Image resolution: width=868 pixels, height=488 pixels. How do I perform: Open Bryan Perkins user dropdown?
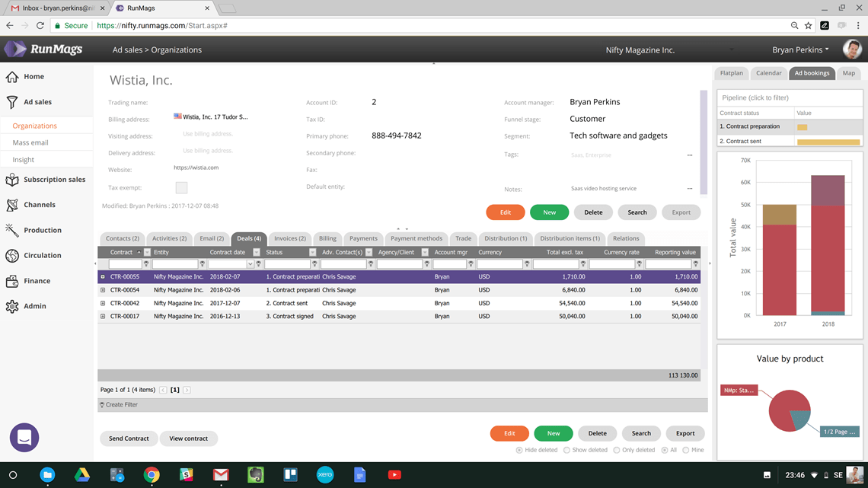tap(800, 49)
